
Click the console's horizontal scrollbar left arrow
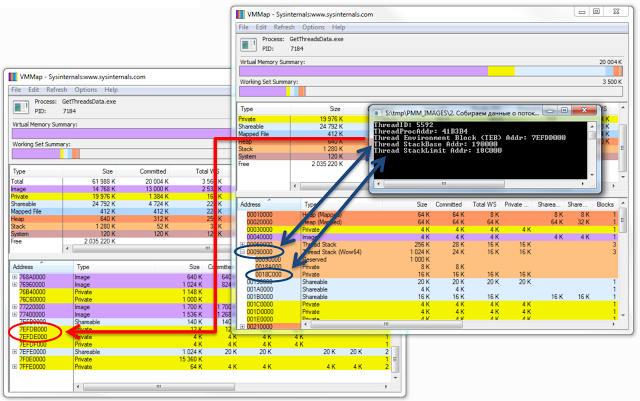click(x=378, y=184)
